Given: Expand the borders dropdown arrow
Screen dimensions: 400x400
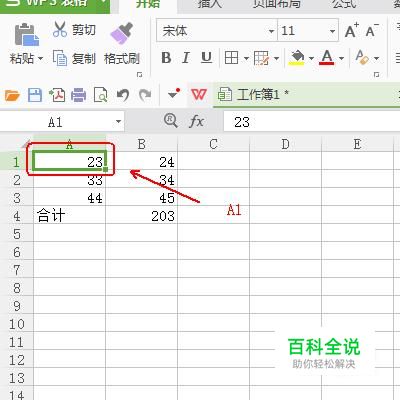Looking at the screenshot, I should click(246, 58).
